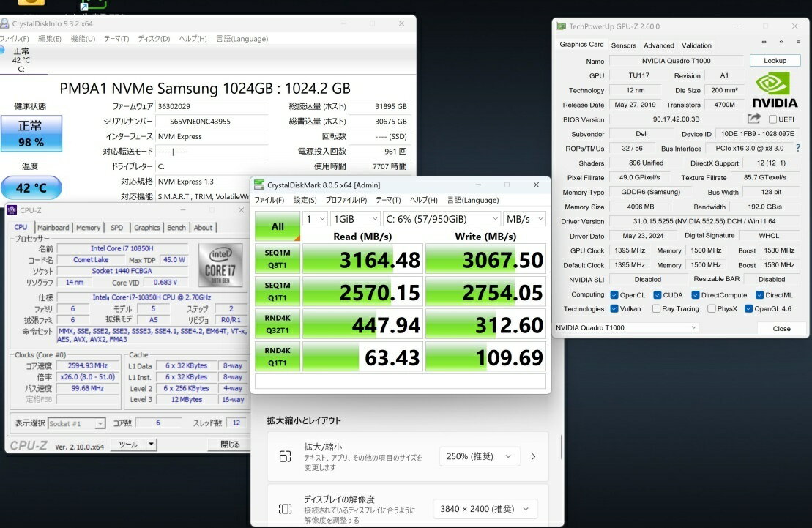The width and height of the screenshot is (812, 528).
Task: Open the Mainboard tab in CPU-Z
Action: click(53, 228)
